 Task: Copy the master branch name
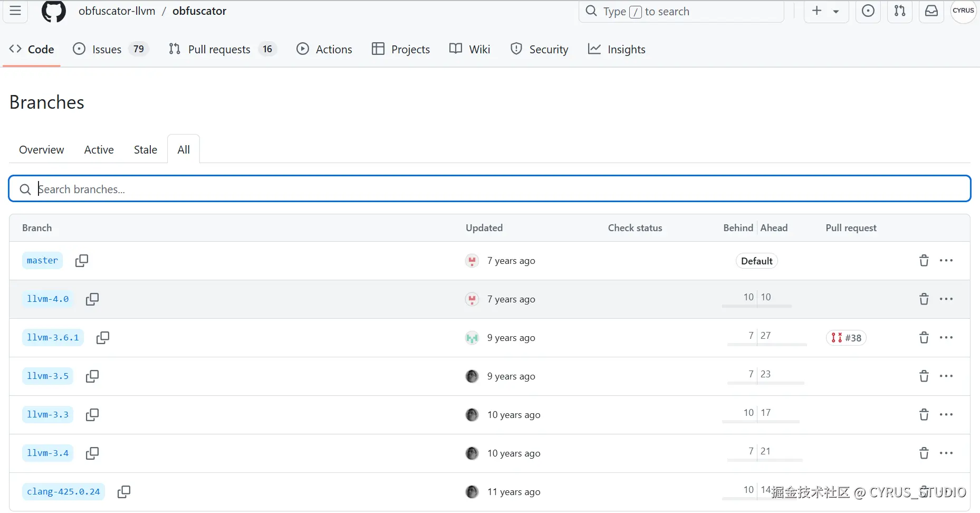pyautogui.click(x=82, y=261)
